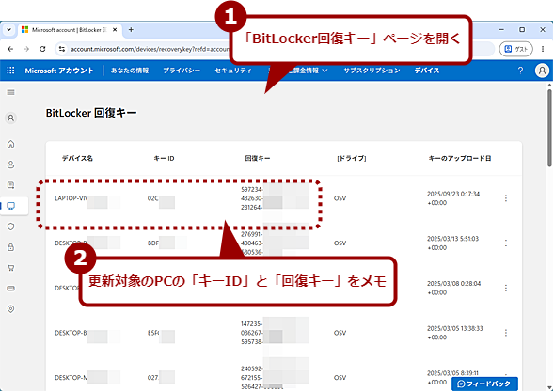Open the Chrome three-dot menu
This screenshot has height=392, width=554.
543,49
